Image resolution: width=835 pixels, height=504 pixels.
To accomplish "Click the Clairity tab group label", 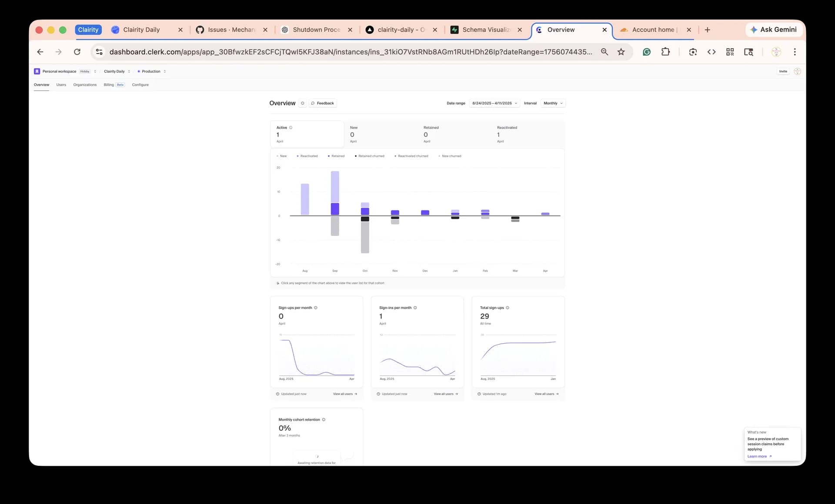I will tap(88, 30).
